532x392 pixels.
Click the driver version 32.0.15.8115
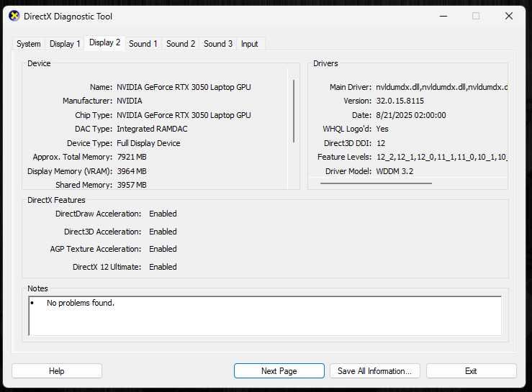coord(400,101)
